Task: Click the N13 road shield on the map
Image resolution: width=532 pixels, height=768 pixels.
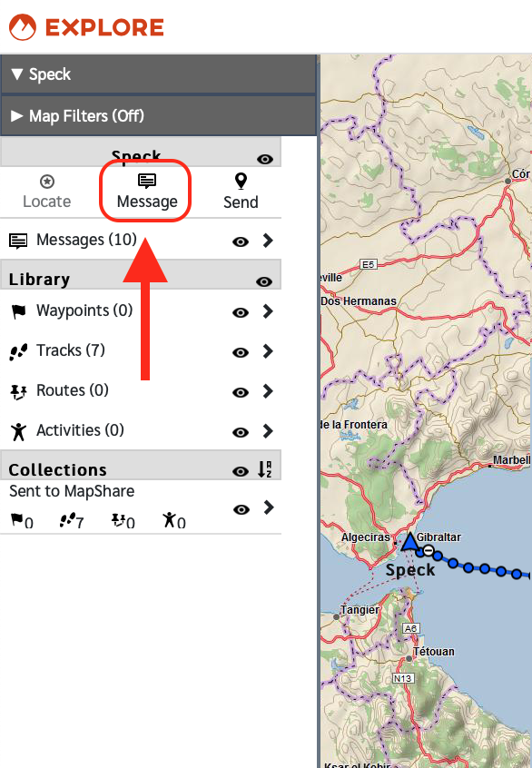Action: point(403,678)
